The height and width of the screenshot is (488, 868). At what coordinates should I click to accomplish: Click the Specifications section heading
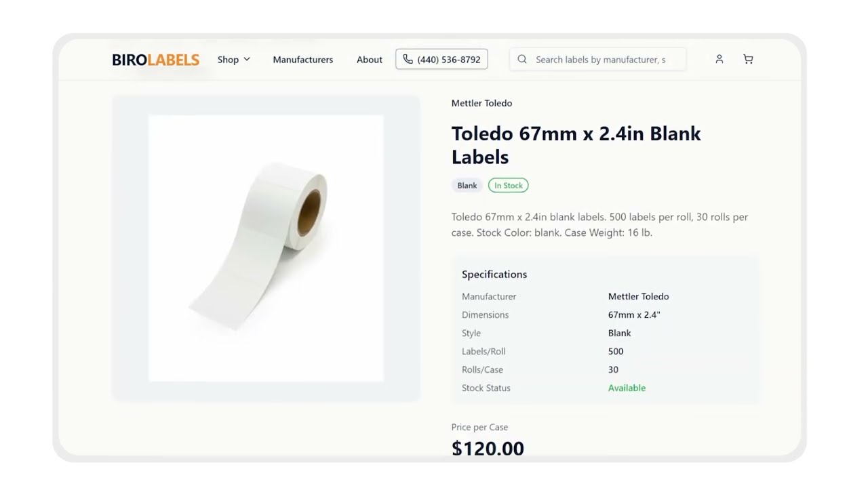(494, 274)
